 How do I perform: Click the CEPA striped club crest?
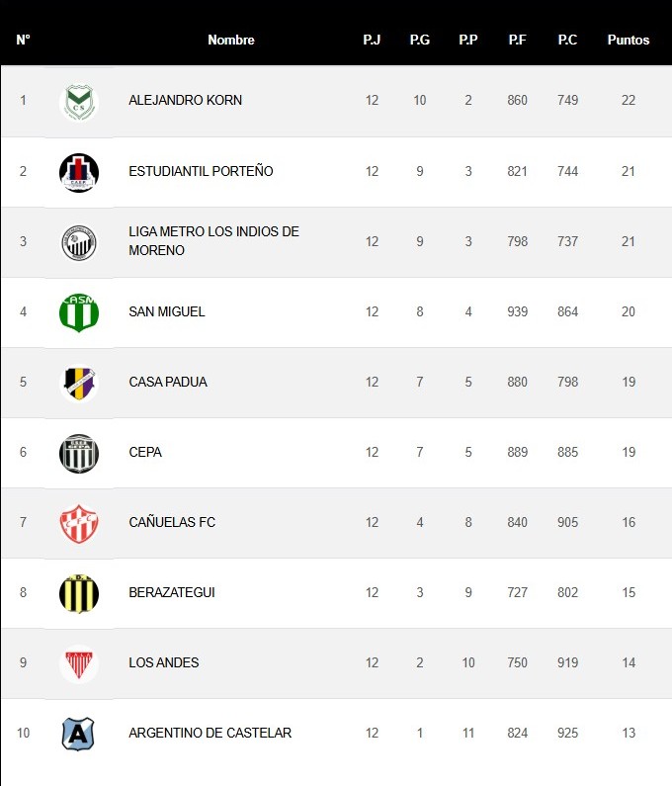[x=79, y=453]
